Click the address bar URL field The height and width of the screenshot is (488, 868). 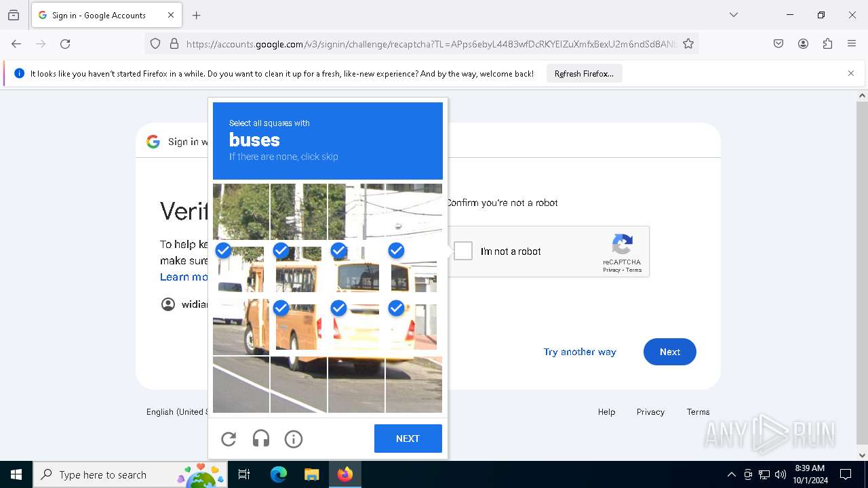431,44
